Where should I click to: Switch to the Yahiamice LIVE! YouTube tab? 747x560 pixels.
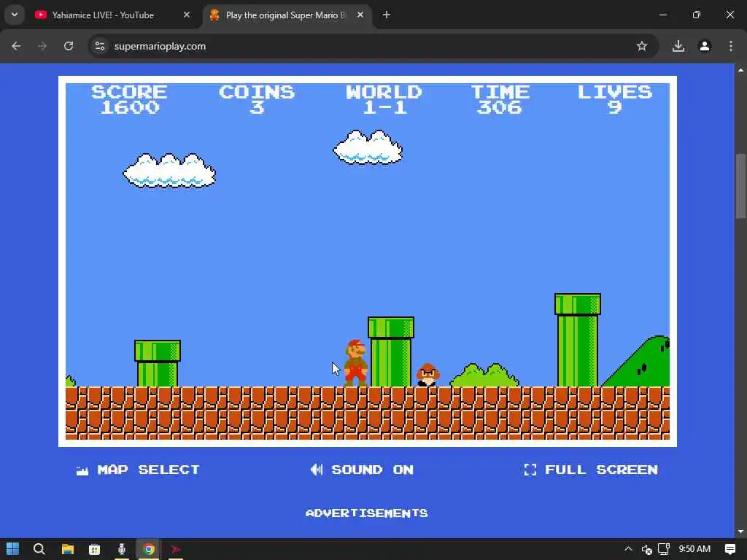(103, 15)
